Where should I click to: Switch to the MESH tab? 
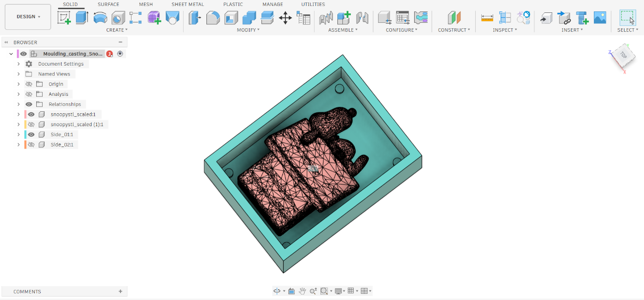click(146, 4)
